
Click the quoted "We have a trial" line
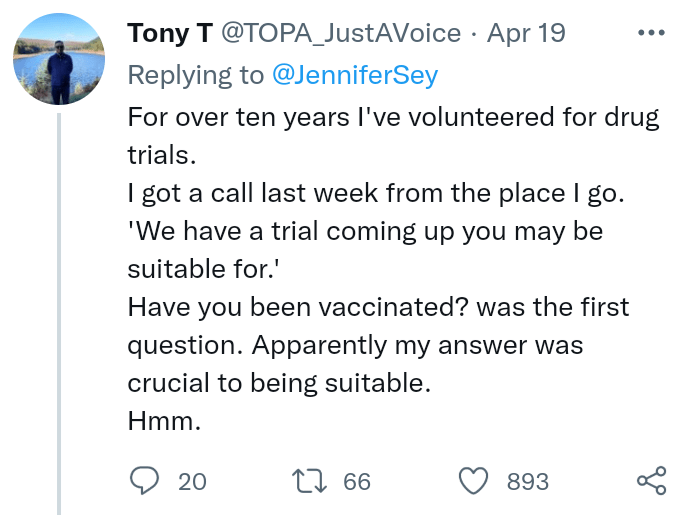click(x=365, y=231)
